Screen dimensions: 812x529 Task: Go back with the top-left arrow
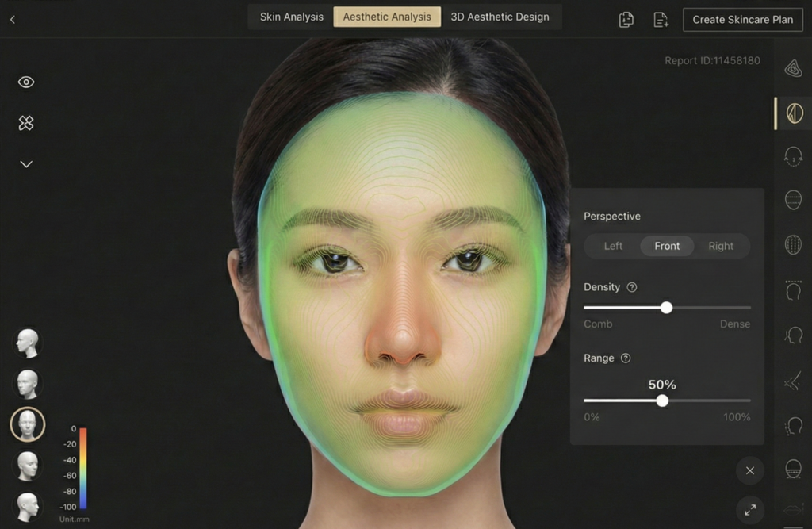tap(13, 19)
